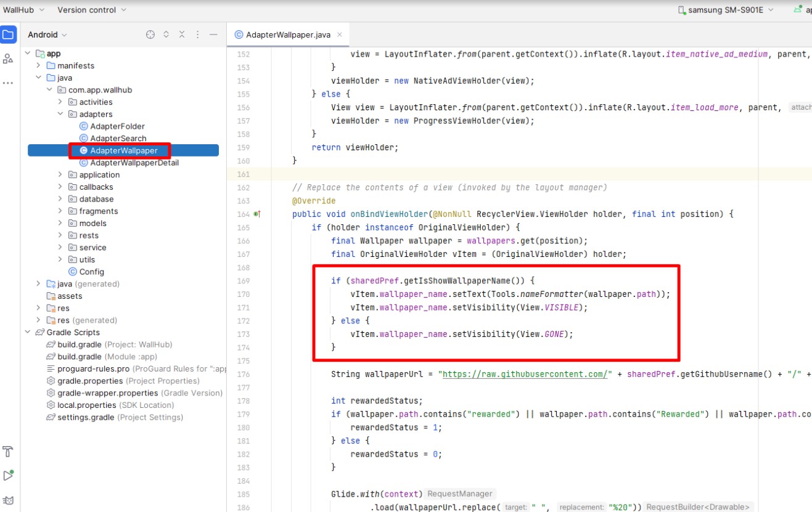This screenshot has height=512, width=812.
Task: Show more tool windows ellipsis
Action: pos(8,83)
